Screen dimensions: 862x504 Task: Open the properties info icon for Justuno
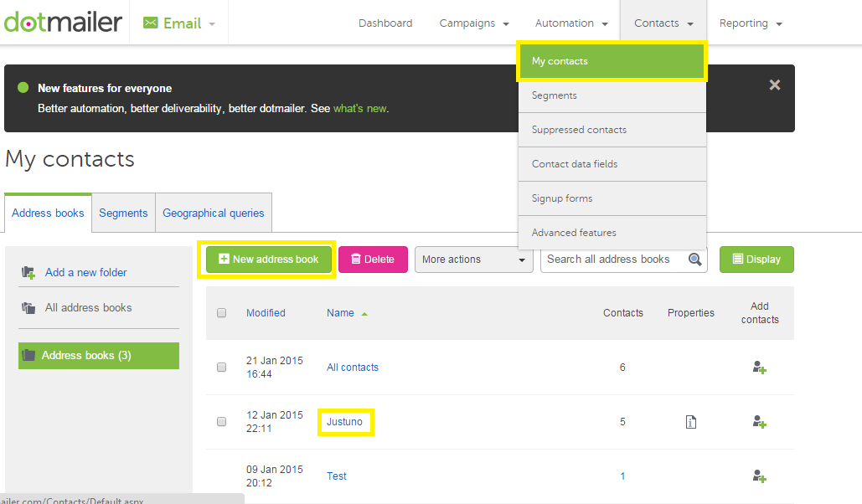pyautogui.click(x=690, y=422)
